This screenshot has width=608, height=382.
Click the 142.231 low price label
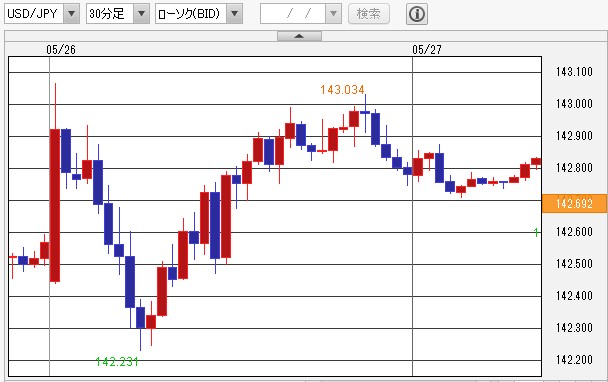coord(117,362)
